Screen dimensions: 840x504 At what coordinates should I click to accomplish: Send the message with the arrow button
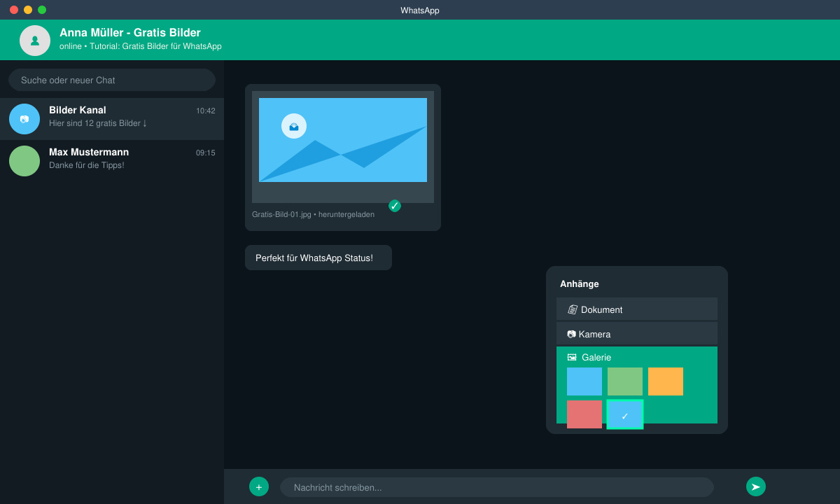(756, 486)
